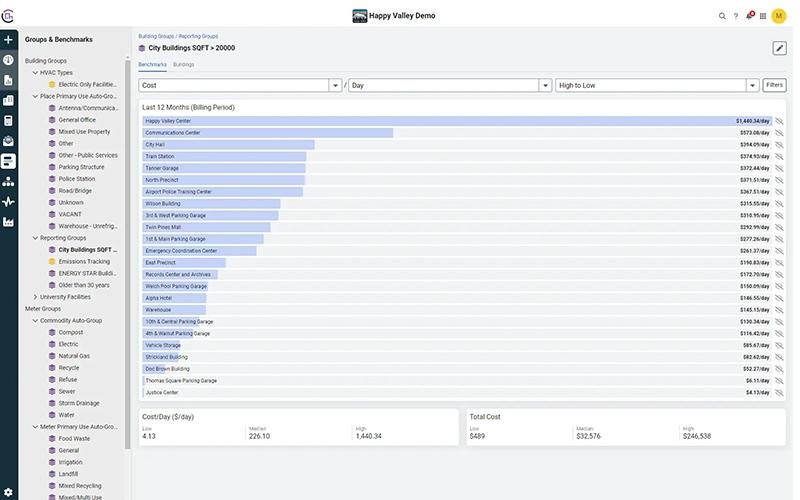Open the settings gear at sidebar bottom
800x500 pixels.
(8, 492)
